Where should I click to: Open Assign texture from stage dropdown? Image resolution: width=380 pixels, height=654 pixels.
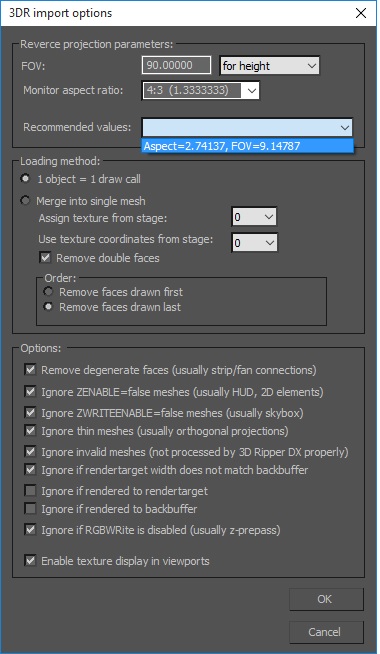[x=254, y=217]
